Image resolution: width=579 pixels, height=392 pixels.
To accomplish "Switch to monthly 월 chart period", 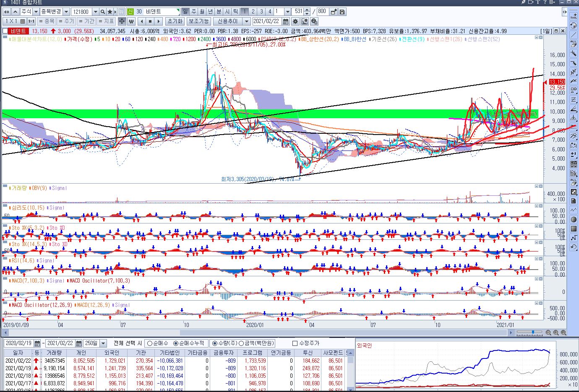I will (x=202, y=12).
